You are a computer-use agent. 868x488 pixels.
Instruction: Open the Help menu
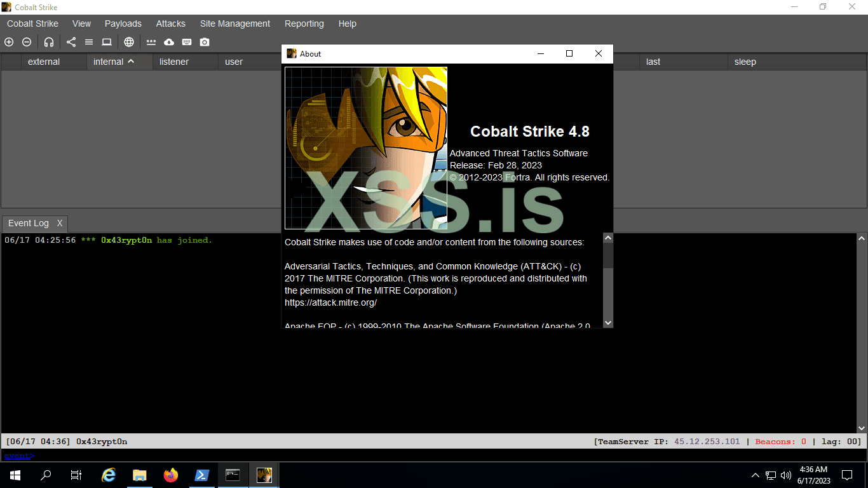point(348,24)
